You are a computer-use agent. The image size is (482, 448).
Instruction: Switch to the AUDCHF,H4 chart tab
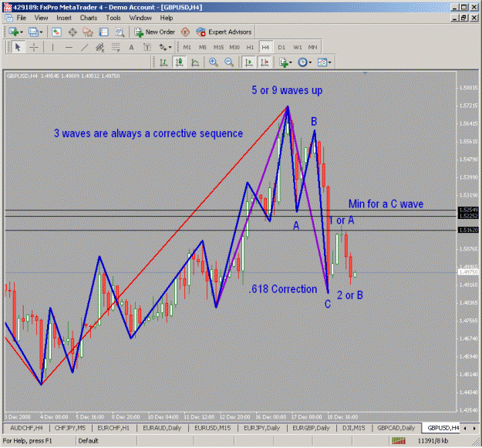26,428
